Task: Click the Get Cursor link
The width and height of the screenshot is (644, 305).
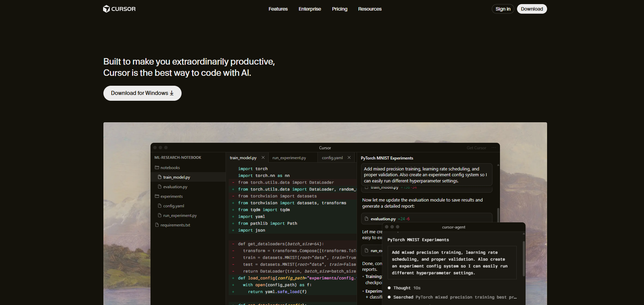Action: click(476, 148)
